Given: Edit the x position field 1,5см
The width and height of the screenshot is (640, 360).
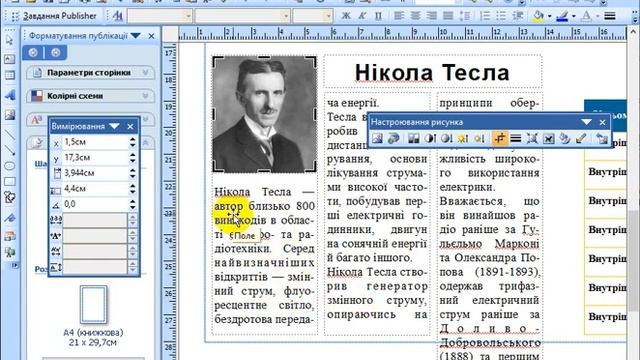Looking at the screenshot, I should tap(96, 142).
